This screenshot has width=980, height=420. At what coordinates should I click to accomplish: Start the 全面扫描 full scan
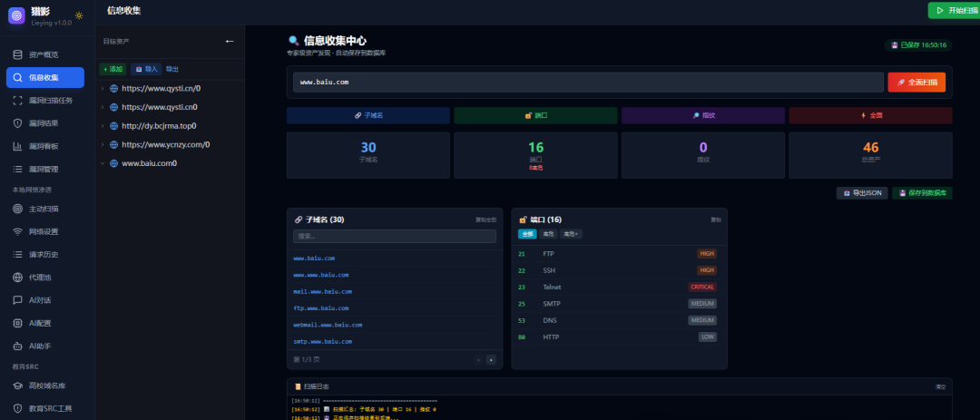pos(916,83)
